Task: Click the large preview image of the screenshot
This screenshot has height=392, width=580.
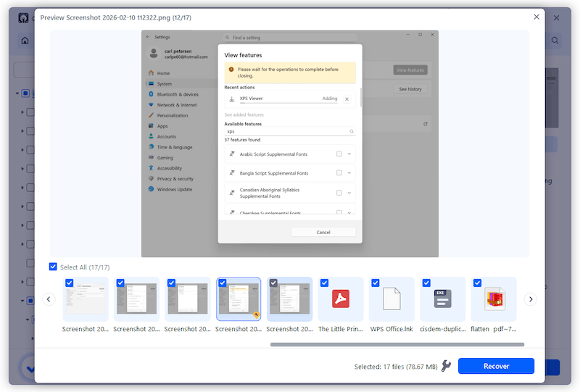Action: click(289, 143)
